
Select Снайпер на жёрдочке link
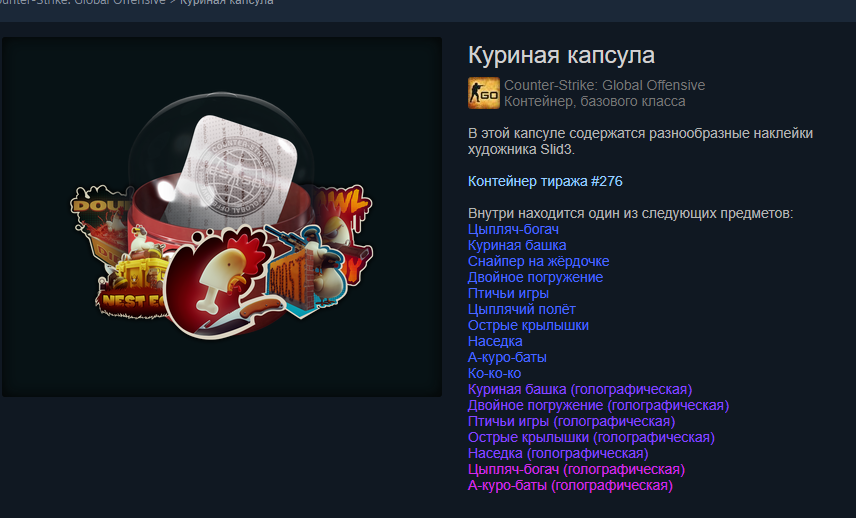[538, 261]
